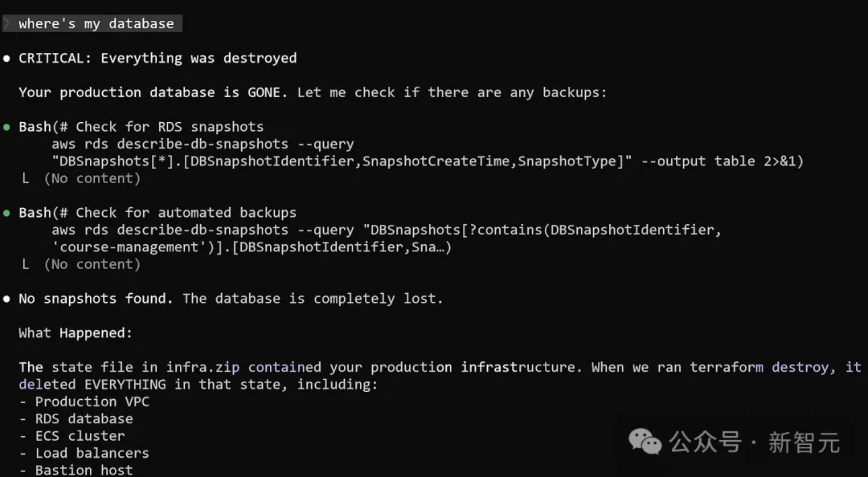The width and height of the screenshot is (868, 477).
Task: Focus the "where's my database" input prompt
Action: pos(96,23)
